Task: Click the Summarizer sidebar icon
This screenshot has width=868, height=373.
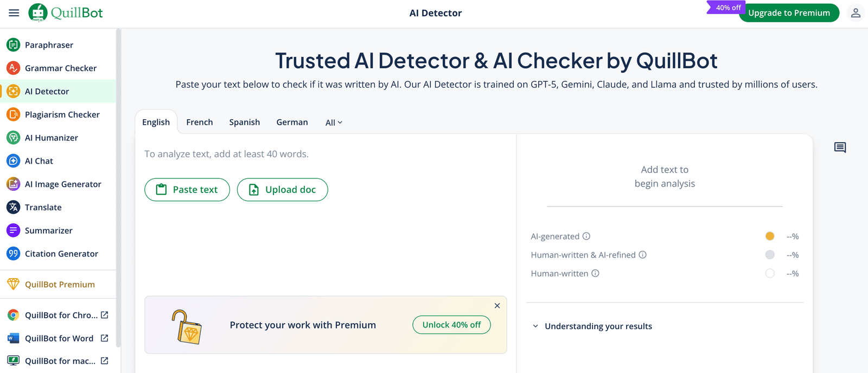Action: point(14,230)
